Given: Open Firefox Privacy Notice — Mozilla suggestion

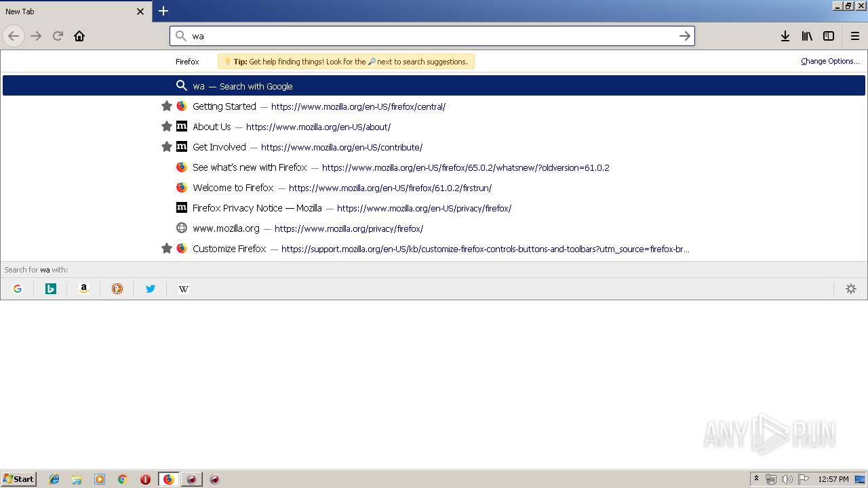Looking at the screenshot, I should 434,208.
